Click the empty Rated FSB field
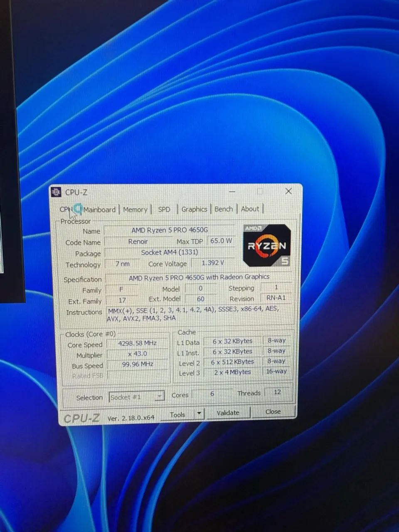This screenshot has width=399, height=532. (138, 375)
